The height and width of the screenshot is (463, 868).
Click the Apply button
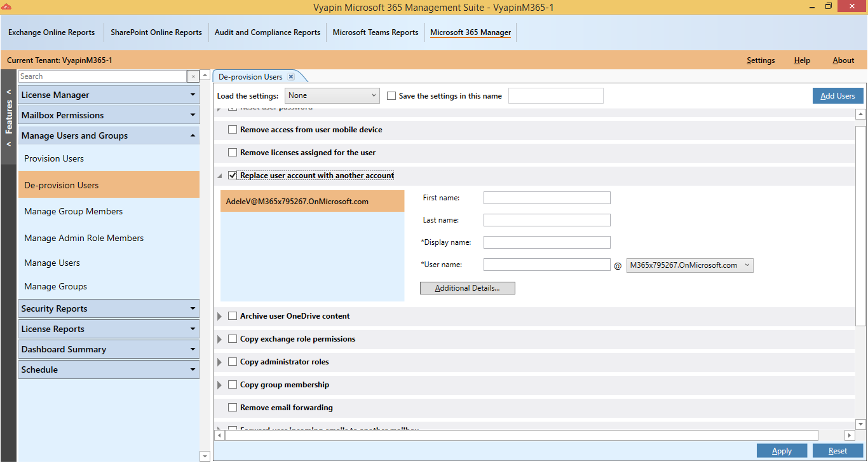[782, 450]
